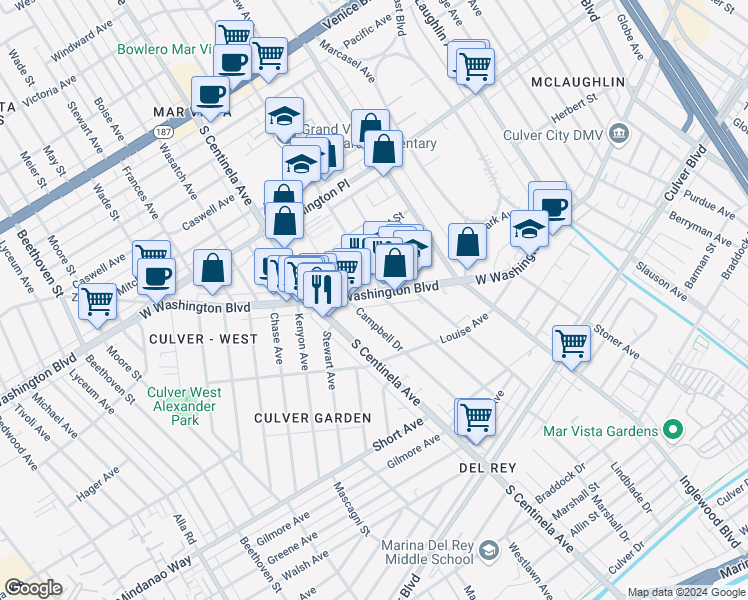Click the shopping bag marker west of Chase Ave
This screenshot has height=600, width=748.
click(212, 268)
